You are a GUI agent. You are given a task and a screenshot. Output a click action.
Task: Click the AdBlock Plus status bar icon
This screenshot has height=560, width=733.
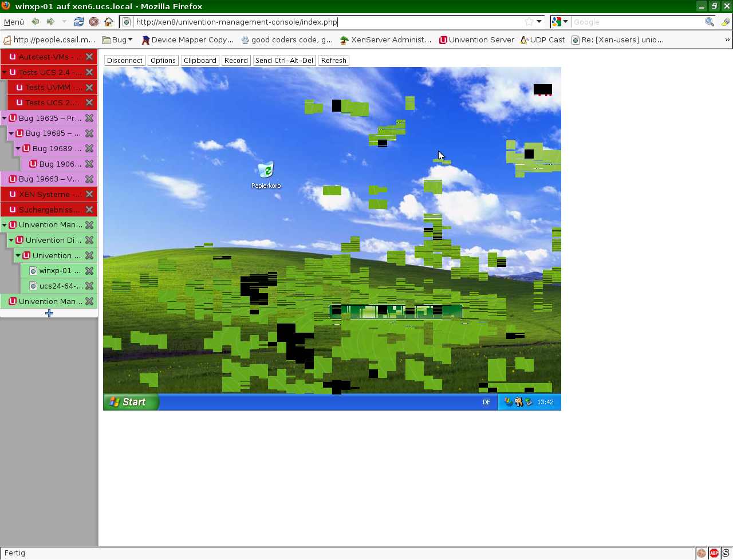coord(714,553)
